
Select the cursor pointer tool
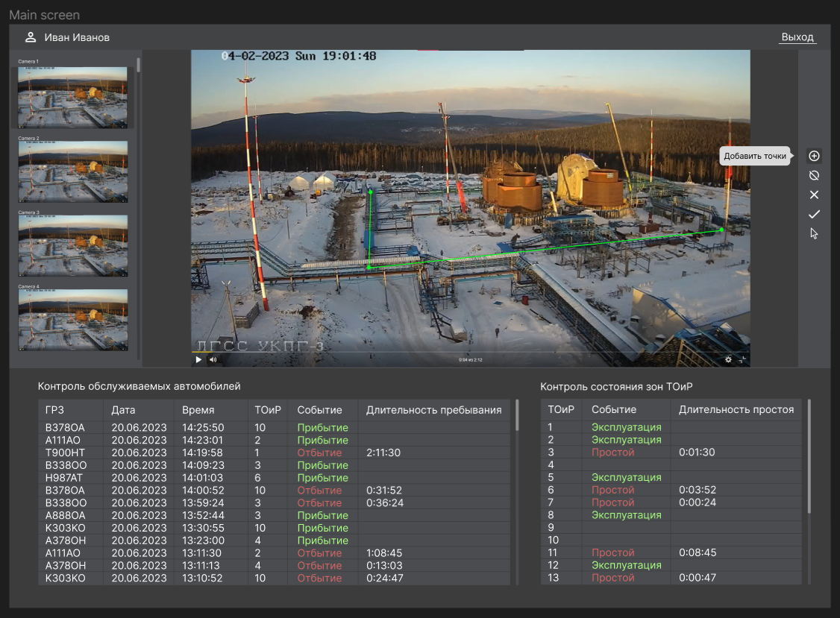(x=814, y=233)
